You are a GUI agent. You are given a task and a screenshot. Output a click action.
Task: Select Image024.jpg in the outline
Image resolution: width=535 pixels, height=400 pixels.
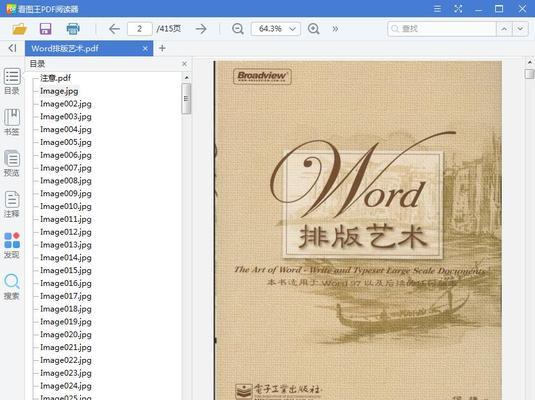click(66, 386)
